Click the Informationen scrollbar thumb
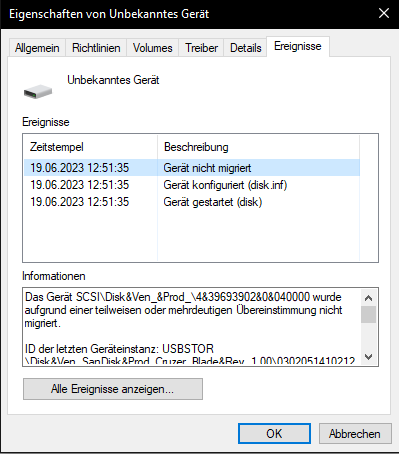 tap(368, 314)
